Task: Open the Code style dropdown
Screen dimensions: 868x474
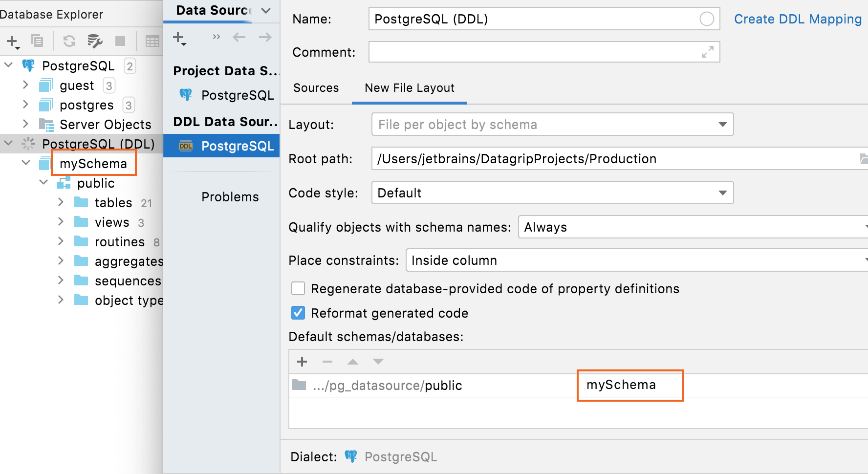Action: point(722,193)
